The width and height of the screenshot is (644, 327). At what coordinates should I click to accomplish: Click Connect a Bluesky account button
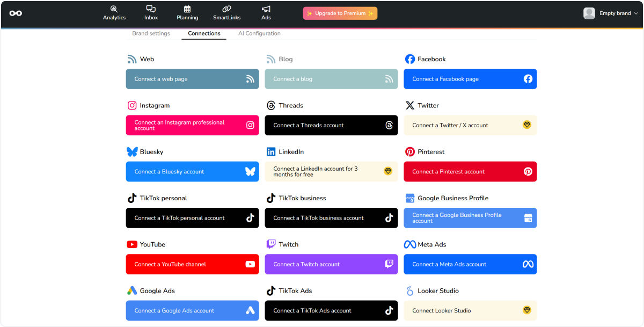click(193, 171)
